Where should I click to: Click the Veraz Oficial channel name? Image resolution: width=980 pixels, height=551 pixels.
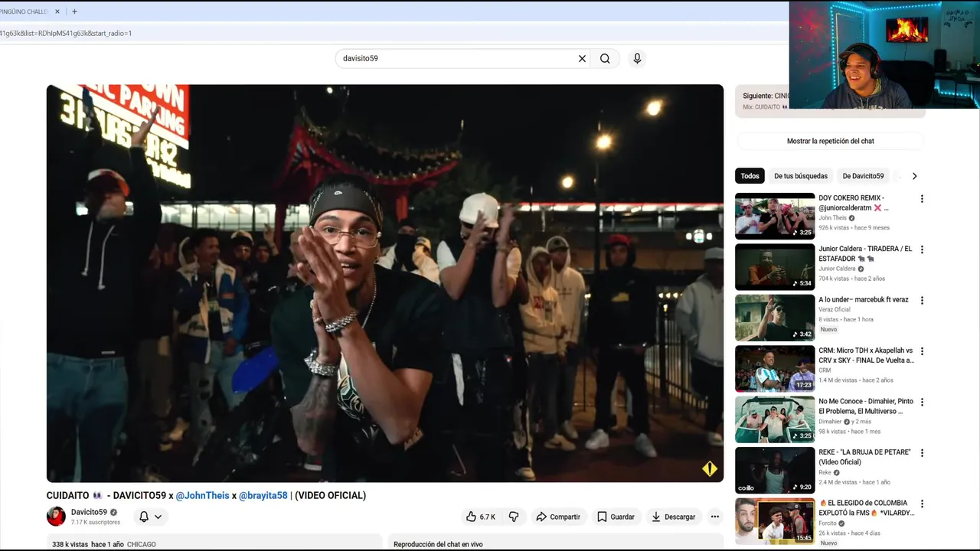click(834, 309)
